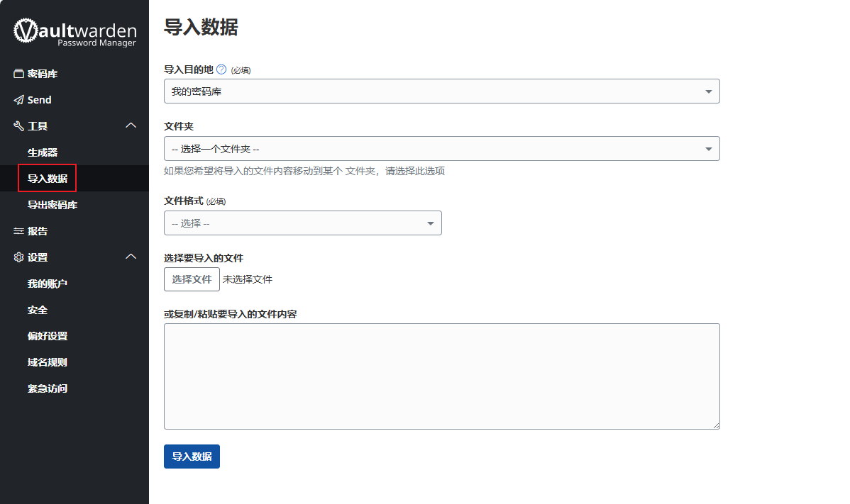Click the blue 导入数据 submit button
The height and width of the screenshot is (504, 850).
[192, 457]
